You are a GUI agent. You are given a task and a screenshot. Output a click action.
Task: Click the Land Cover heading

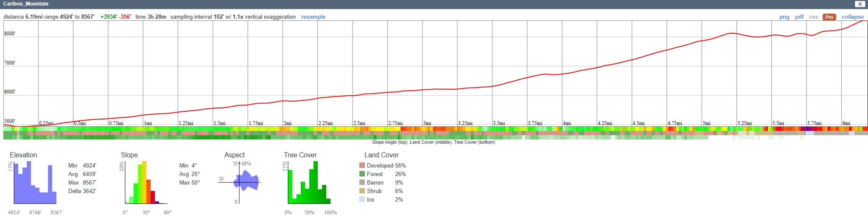(x=381, y=155)
